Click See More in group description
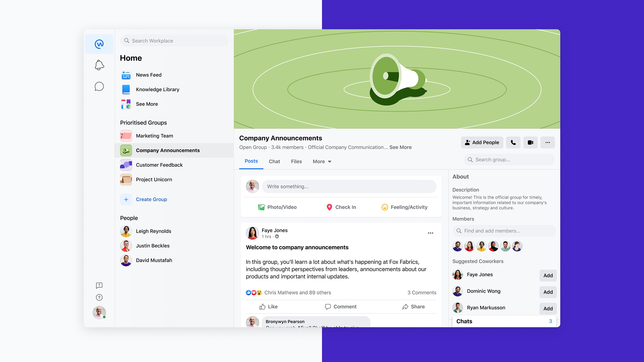 coord(400,147)
